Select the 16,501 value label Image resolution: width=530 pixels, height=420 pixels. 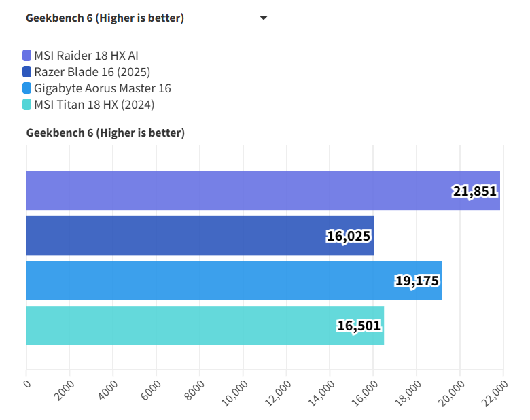pyautogui.click(x=359, y=326)
